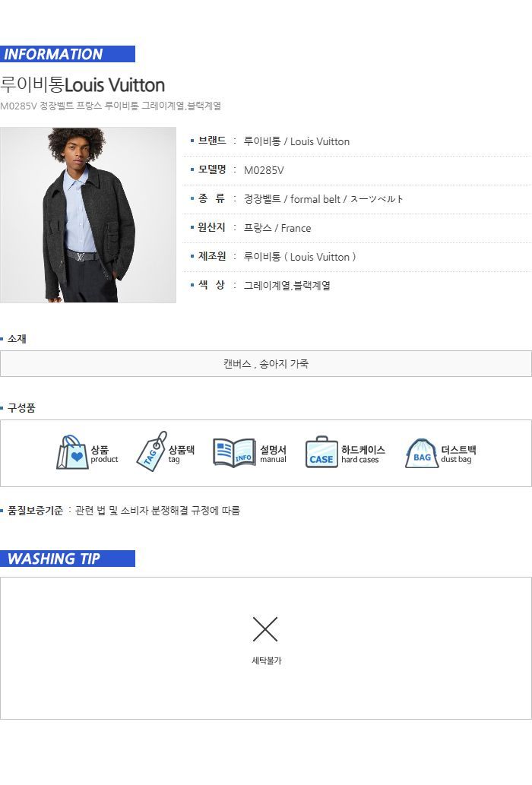Click the material box 캔버스, 송아지 가죽
This screenshot has width=532, height=785.
point(266,363)
